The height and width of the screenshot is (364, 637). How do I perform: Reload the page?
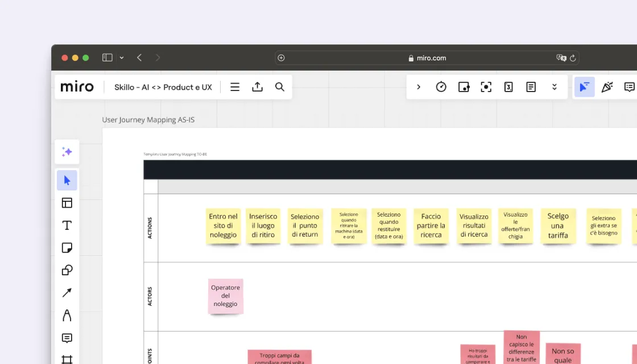tap(573, 58)
